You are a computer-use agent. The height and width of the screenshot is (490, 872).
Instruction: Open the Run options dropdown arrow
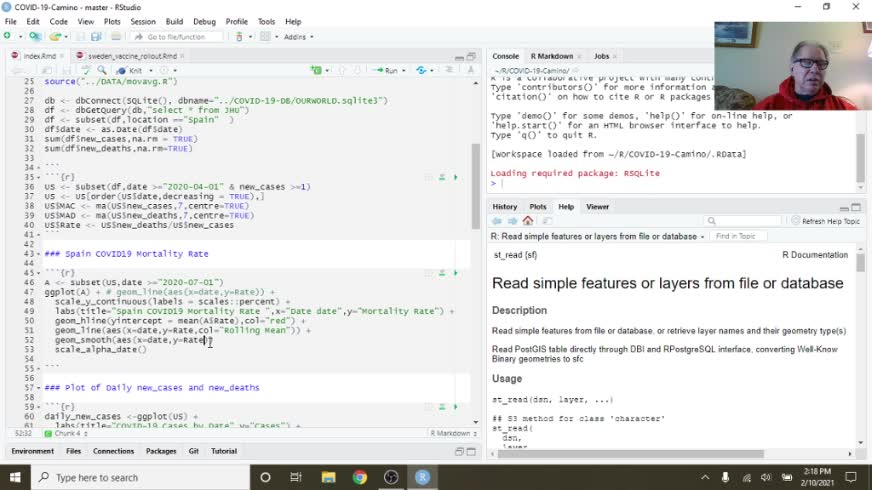point(404,71)
